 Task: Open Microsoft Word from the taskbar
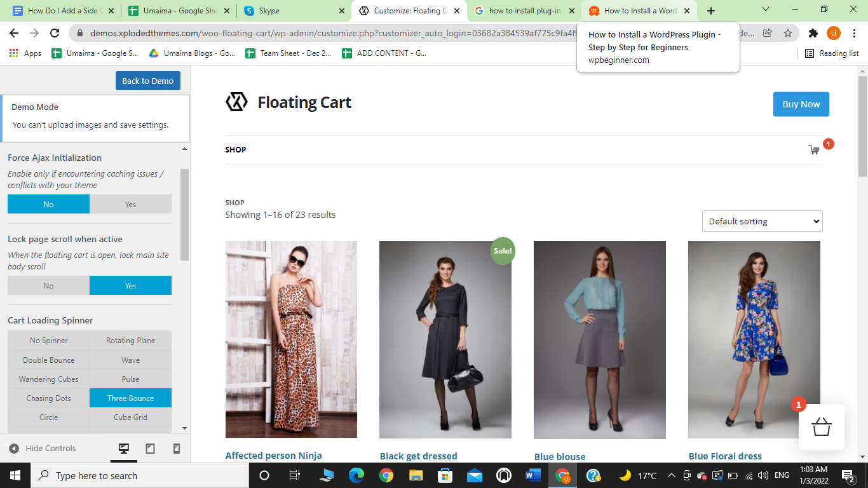click(533, 475)
